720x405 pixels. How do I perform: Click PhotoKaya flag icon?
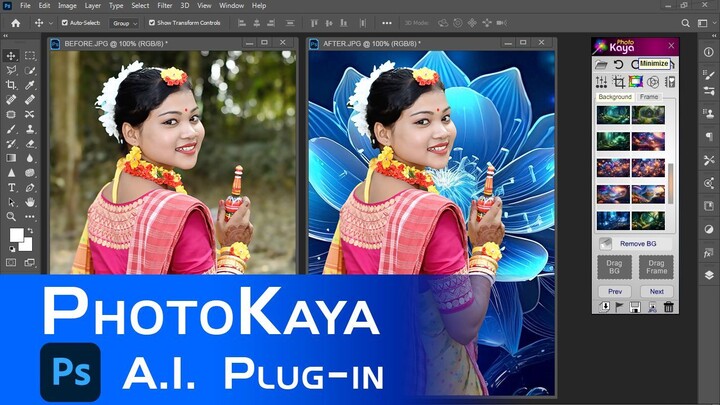619,307
